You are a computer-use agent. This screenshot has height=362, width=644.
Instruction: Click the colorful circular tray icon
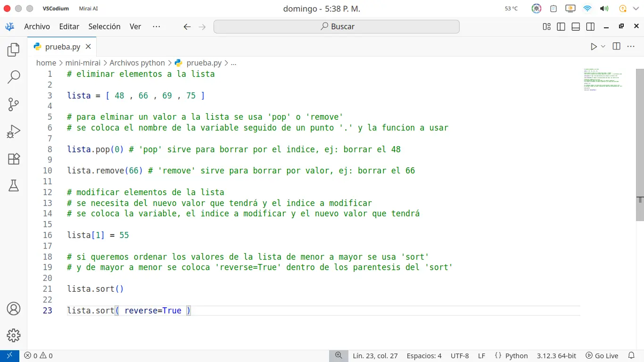coord(537,8)
